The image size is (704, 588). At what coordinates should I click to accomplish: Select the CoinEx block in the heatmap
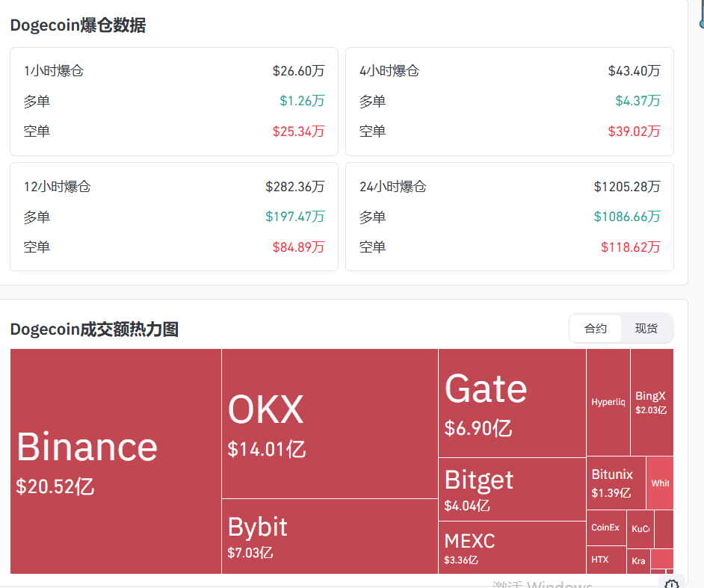[x=606, y=527]
